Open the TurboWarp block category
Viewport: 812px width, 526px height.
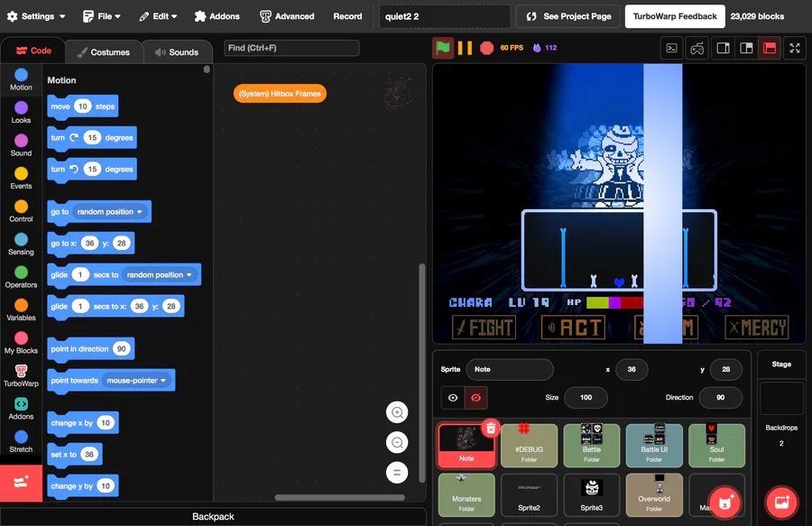21,376
